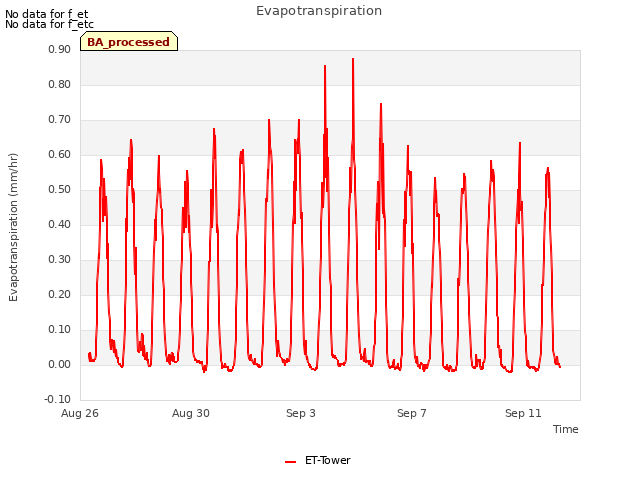
Task: Click the BA_processed annotation label
Action: click(129, 42)
